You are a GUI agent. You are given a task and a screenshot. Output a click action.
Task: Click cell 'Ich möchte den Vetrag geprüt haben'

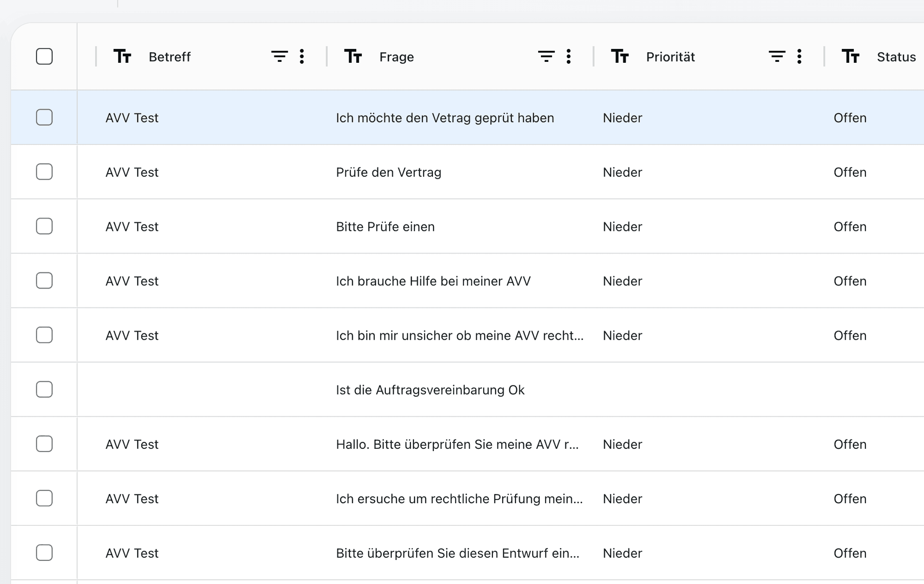click(445, 118)
